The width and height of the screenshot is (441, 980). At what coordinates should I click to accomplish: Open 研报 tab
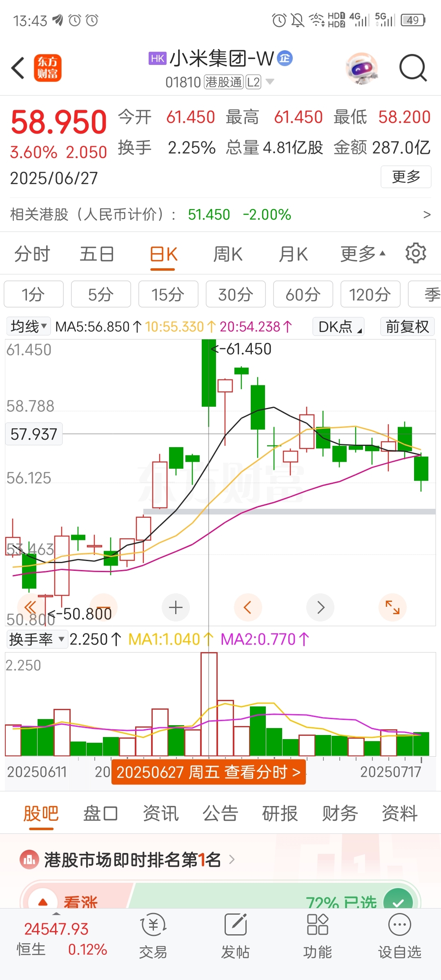tap(280, 813)
